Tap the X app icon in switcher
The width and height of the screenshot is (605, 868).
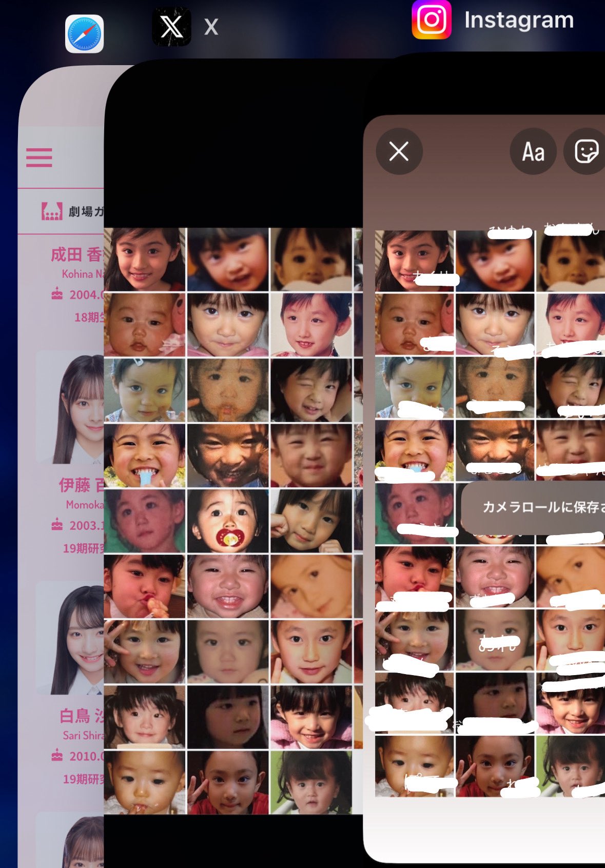point(171,27)
